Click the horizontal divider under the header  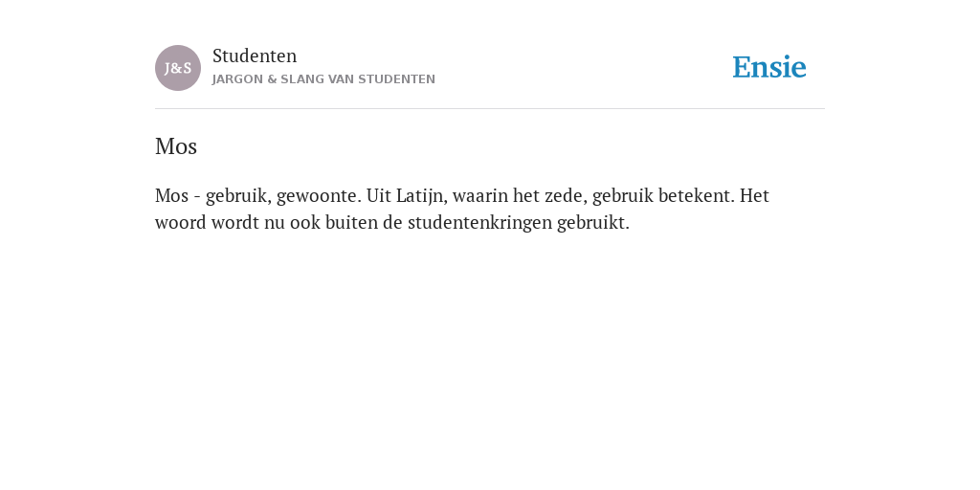pyautogui.click(x=490, y=109)
